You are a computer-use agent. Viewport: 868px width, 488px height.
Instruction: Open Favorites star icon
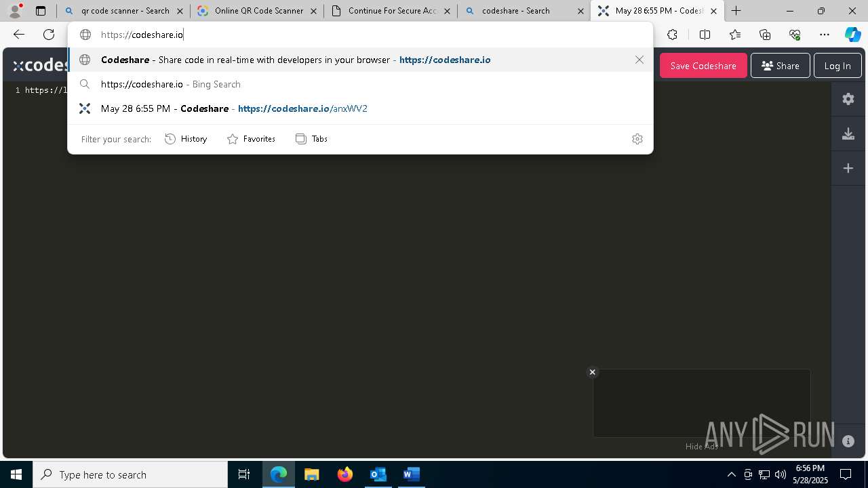[x=735, y=35]
